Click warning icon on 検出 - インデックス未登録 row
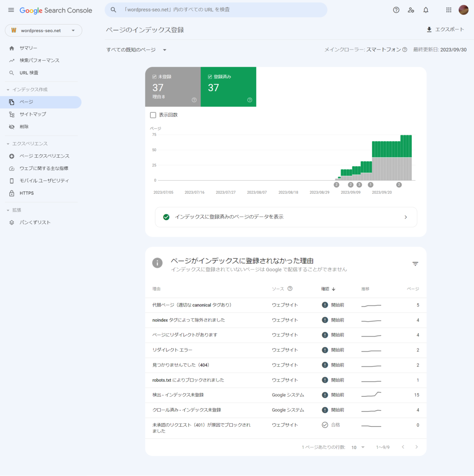This screenshot has height=476, width=474. coord(325,395)
